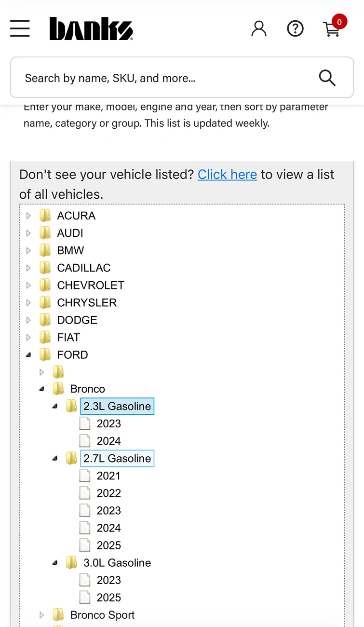Open the hamburger menu
Image resolution: width=364 pixels, height=627 pixels.
[20, 28]
